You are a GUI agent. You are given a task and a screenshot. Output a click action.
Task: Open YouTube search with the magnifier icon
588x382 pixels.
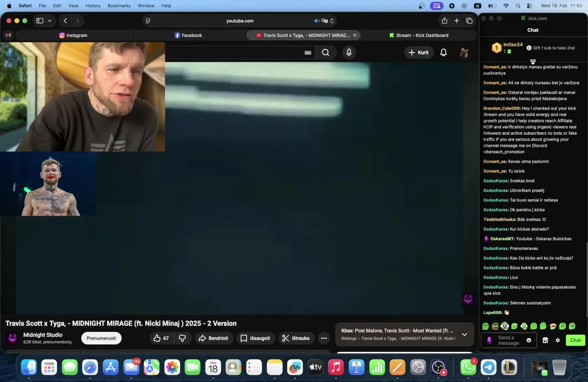[x=326, y=53]
